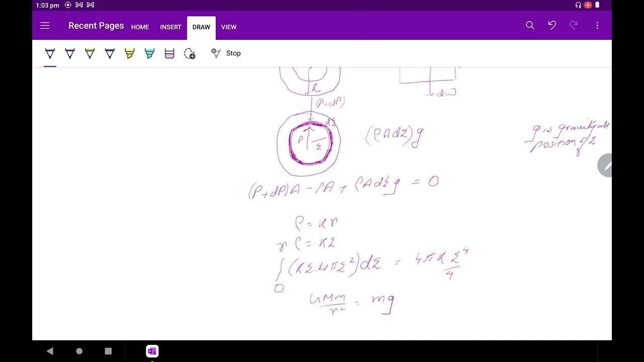Tap the screen recording indicator icon
644x362 pixels.
(x=588, y=5)
